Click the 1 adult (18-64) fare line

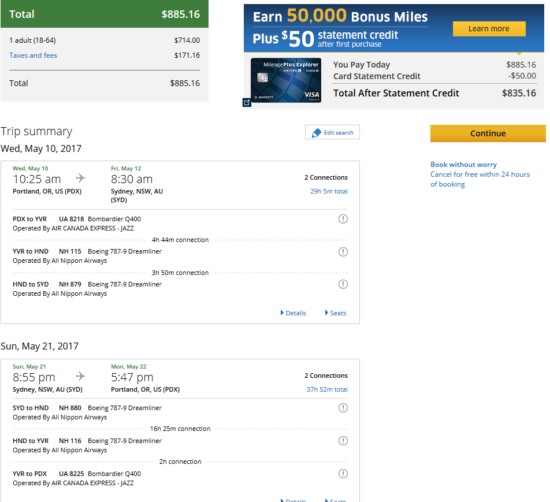105,40
